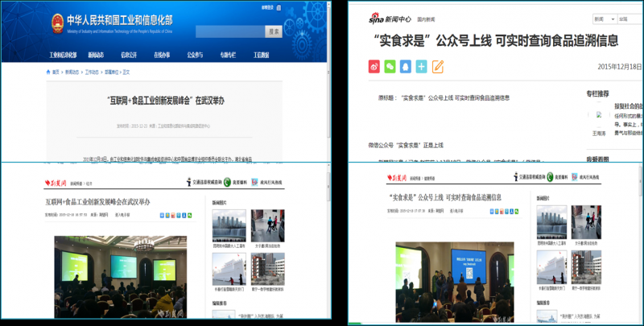Select 信息公开 in MIIT navigation bar
644x326 pixels.
[x=129, y=55]
